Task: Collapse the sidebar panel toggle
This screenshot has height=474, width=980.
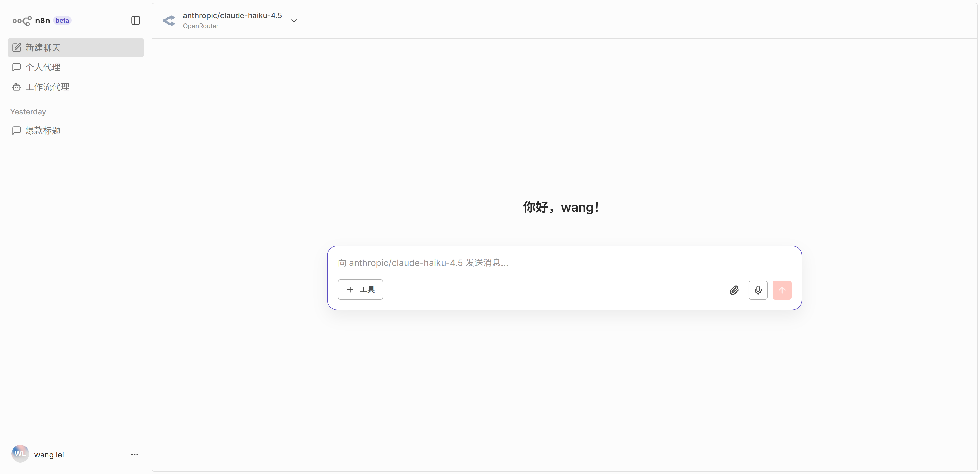Action: coord(136,20)
